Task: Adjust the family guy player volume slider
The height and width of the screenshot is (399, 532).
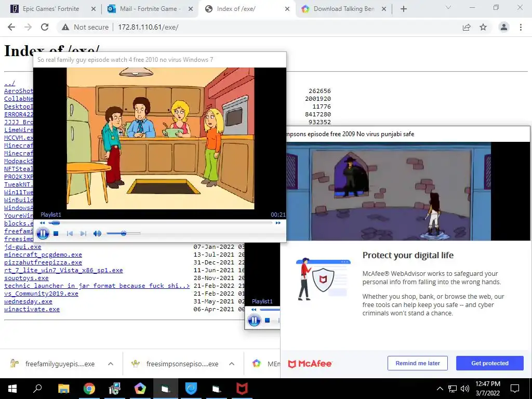Action: pyautogui.click(x=124, y=233)
